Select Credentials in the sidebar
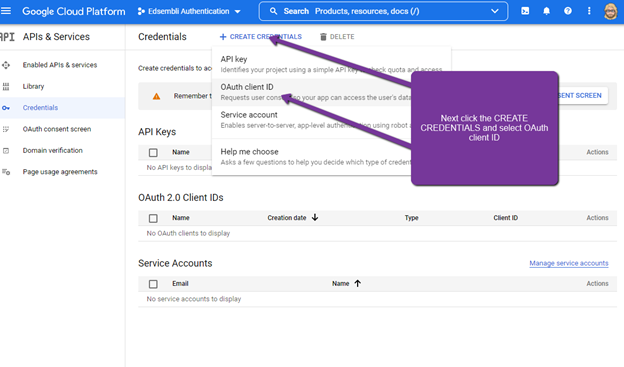This screenshot has height=367, width=624. (40, 107)
